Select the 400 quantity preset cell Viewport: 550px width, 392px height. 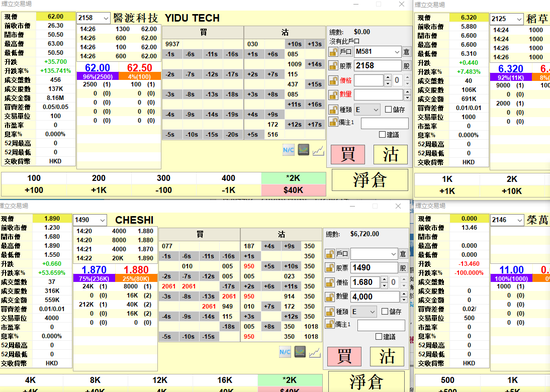click(x=228, y=178)
